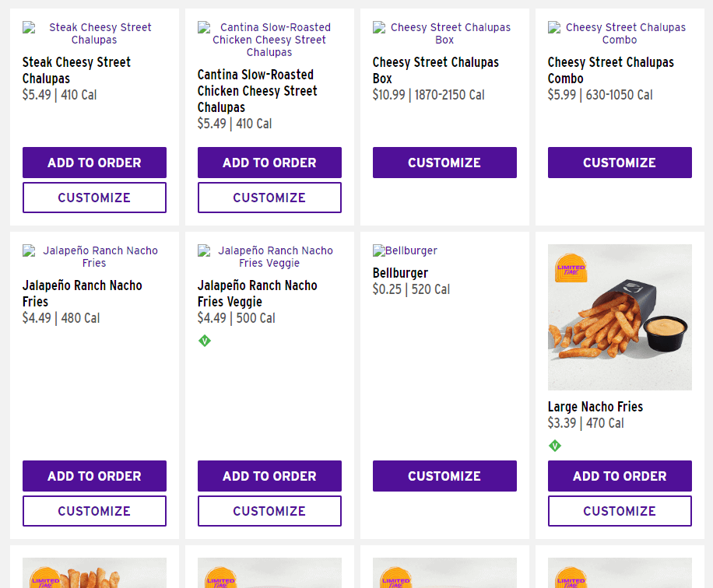This screenshot has height=588, width=713.
Task: Open the Bellburger product title
Action: (x=400, y=273)
